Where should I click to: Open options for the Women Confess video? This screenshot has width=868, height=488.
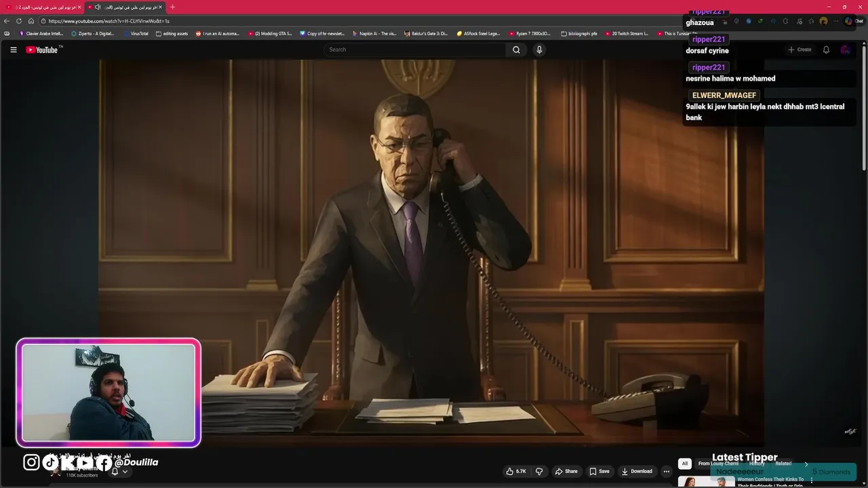(811, 481)
